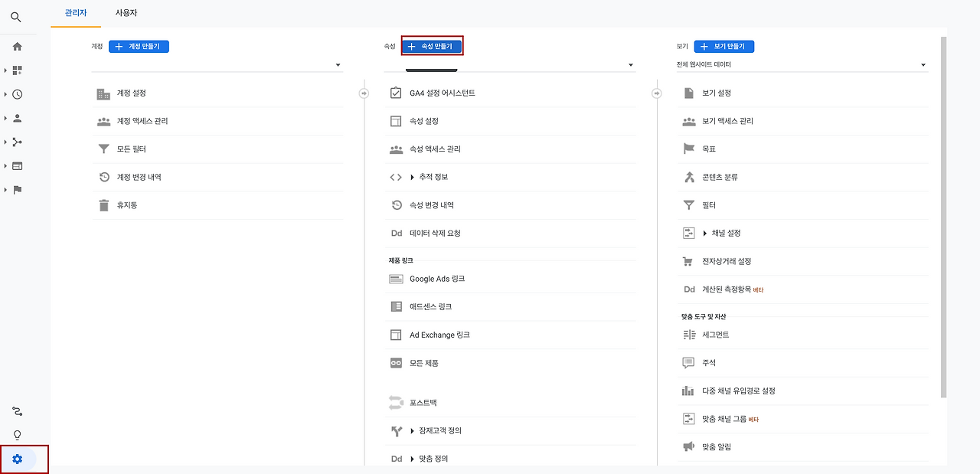This screenshot has height=474, width=980.
Task: Select the 모든 필터 funnel icon
Action: 104,149
